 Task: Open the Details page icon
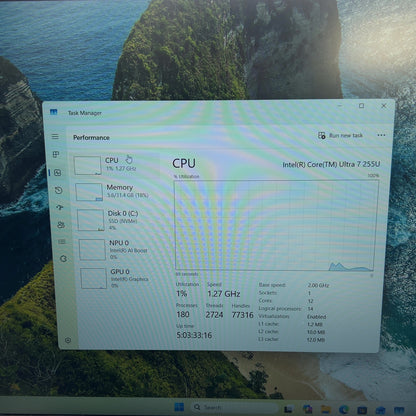[x=62, y=242]
